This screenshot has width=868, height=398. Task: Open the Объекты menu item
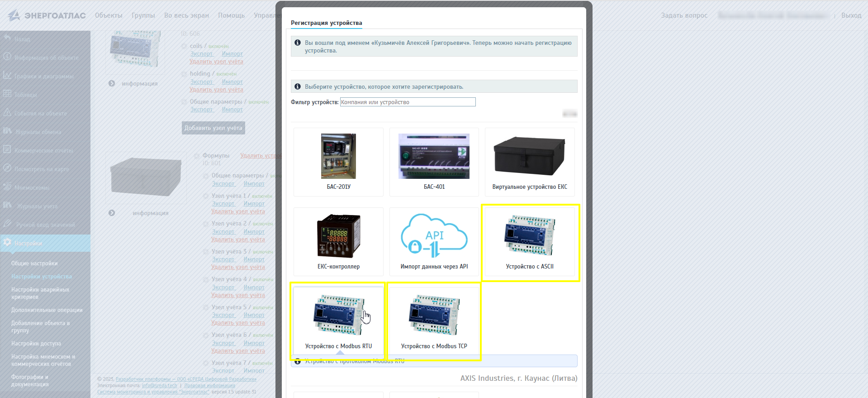[x=109, y=15]
